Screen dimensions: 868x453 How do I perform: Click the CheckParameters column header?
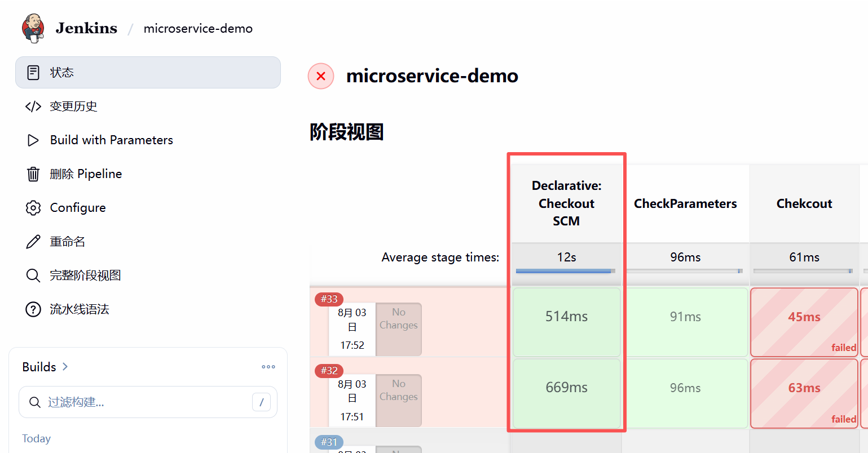685,203
